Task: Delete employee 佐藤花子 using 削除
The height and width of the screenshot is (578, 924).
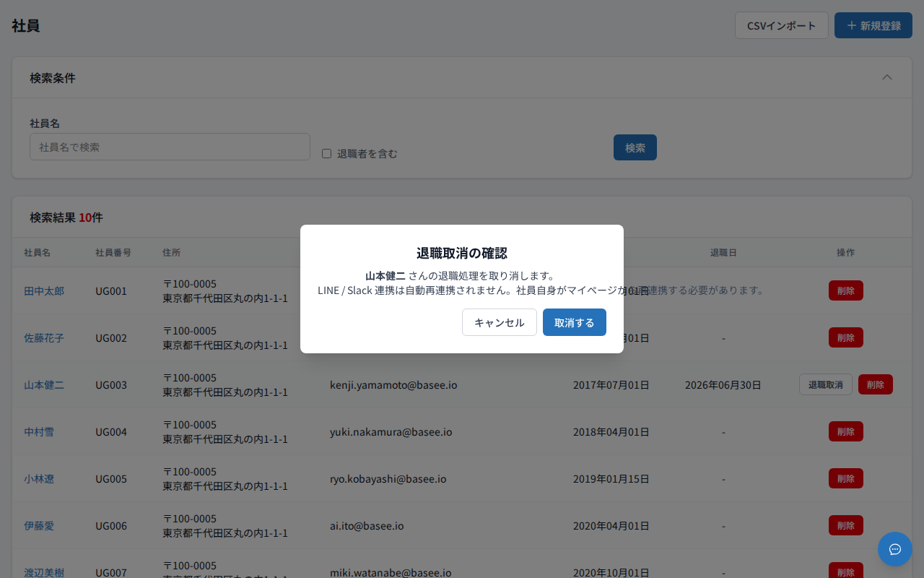Action: coord(846,337)
